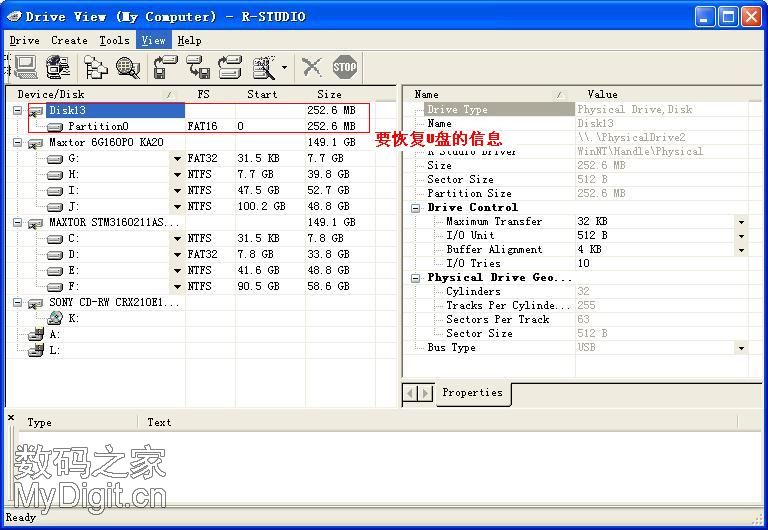This screenshot has height=530, width=768.
Task: Open the Help menu
Action: 190,41
